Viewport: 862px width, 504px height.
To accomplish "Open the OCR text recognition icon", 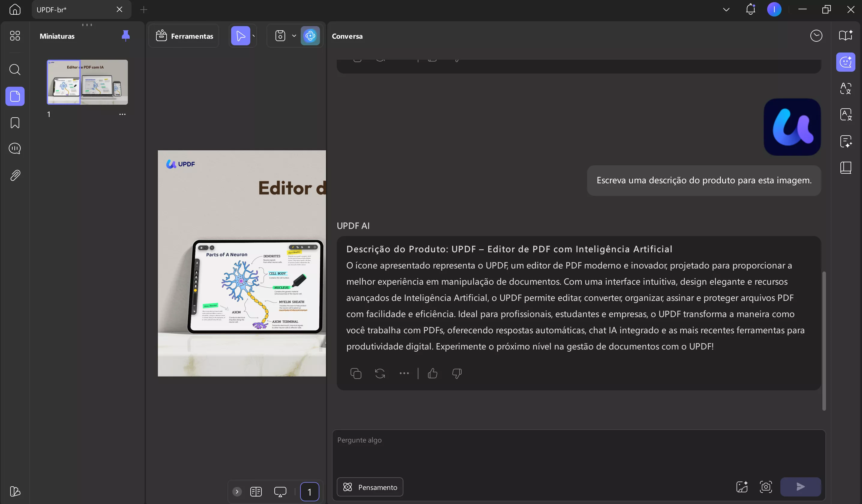I will (845, 88).
